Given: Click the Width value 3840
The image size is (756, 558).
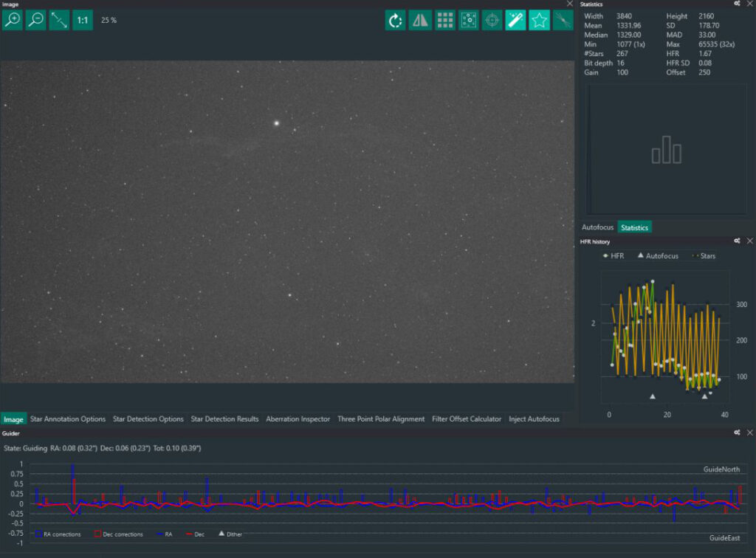Looking at the screenshot, I should (624, 16).
